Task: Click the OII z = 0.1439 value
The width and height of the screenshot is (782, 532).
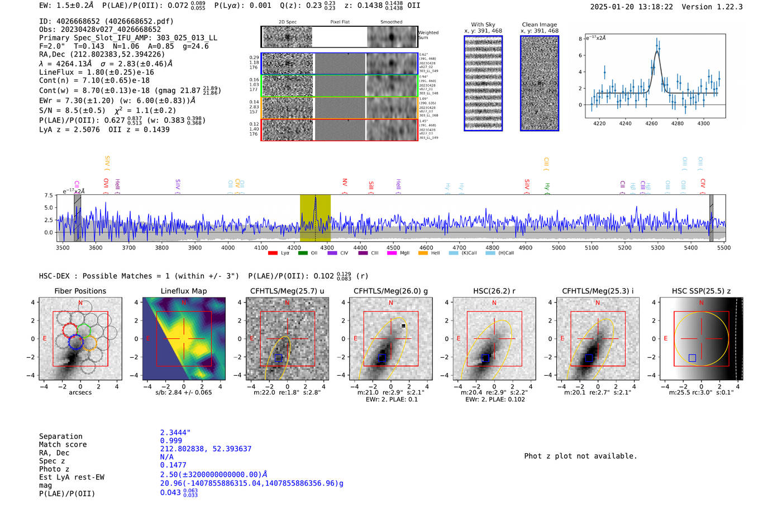Action: [x=139, y=130]
